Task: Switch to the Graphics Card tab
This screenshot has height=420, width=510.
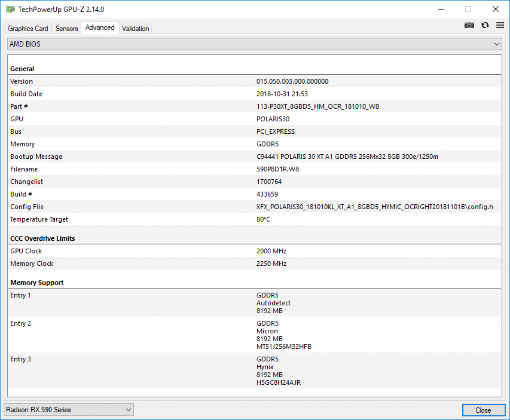Action: coord(28,28)
